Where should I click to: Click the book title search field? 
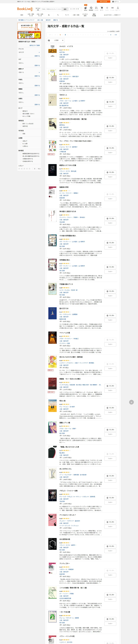point(52,9)
